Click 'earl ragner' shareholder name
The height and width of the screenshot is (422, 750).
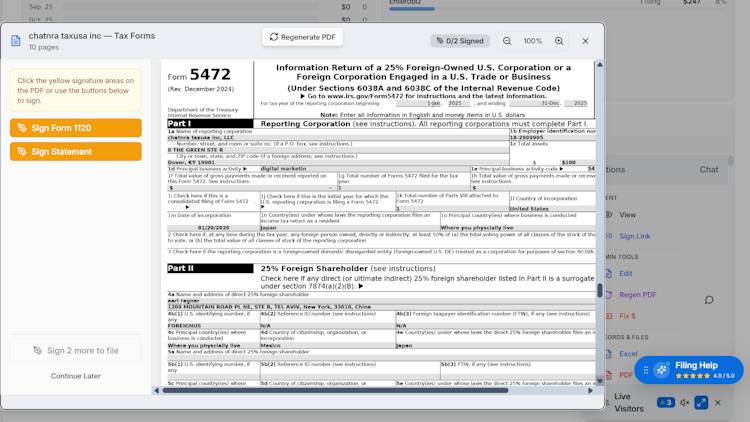tap(183, 300)
